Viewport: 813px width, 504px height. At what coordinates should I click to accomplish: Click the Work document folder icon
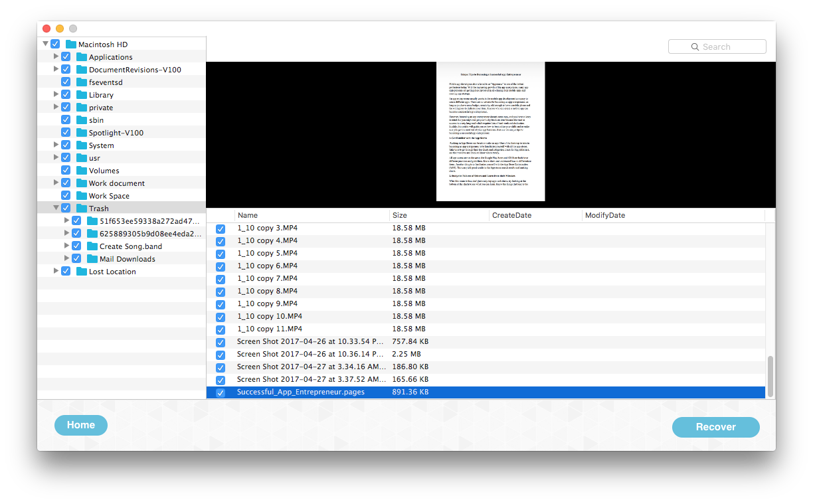(82, 183)
